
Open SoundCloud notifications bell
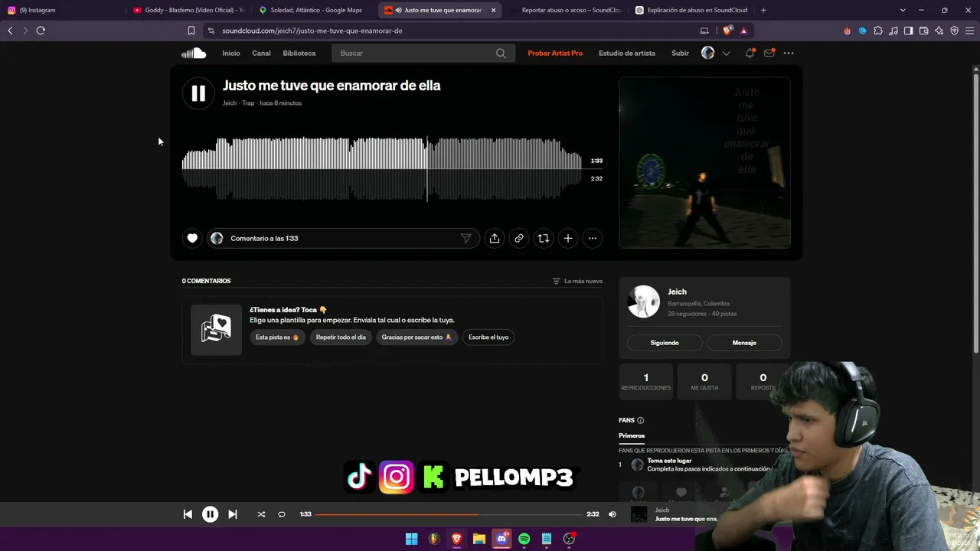pyautogui.click(x=750, y=53)
